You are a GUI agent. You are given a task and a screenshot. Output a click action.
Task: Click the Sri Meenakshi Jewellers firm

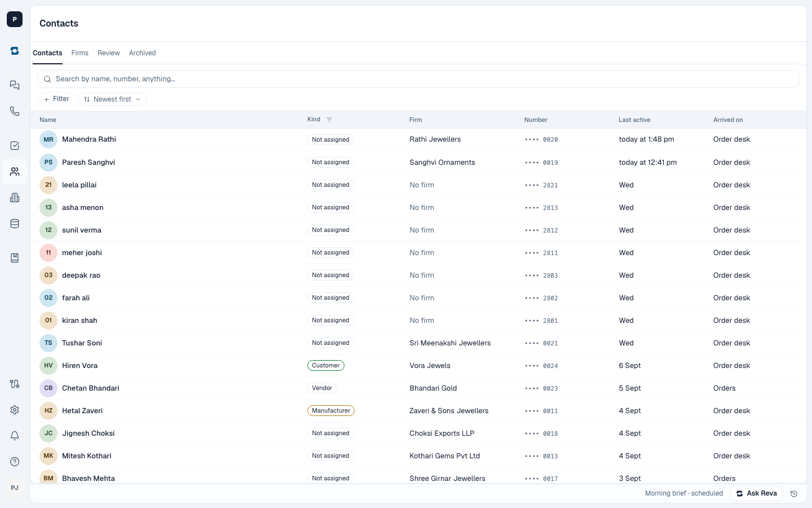tap(450, 343)
